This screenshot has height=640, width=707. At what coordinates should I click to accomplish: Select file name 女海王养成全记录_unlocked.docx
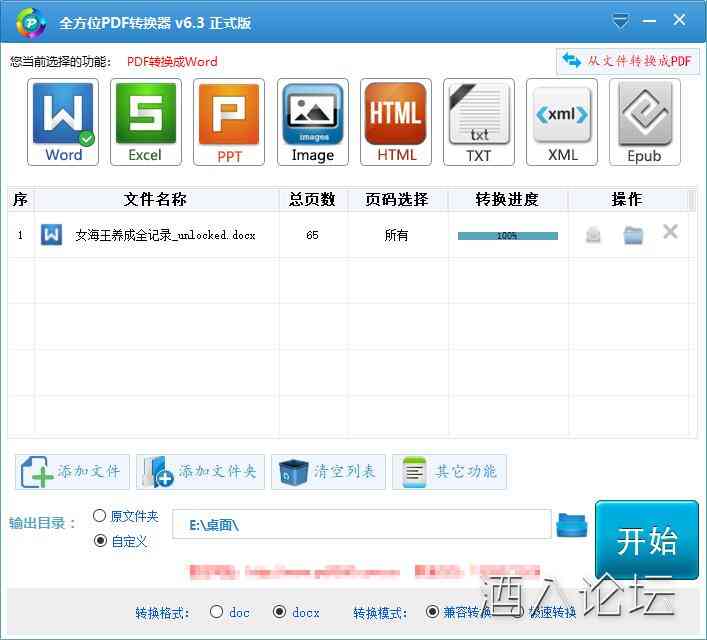165,235
